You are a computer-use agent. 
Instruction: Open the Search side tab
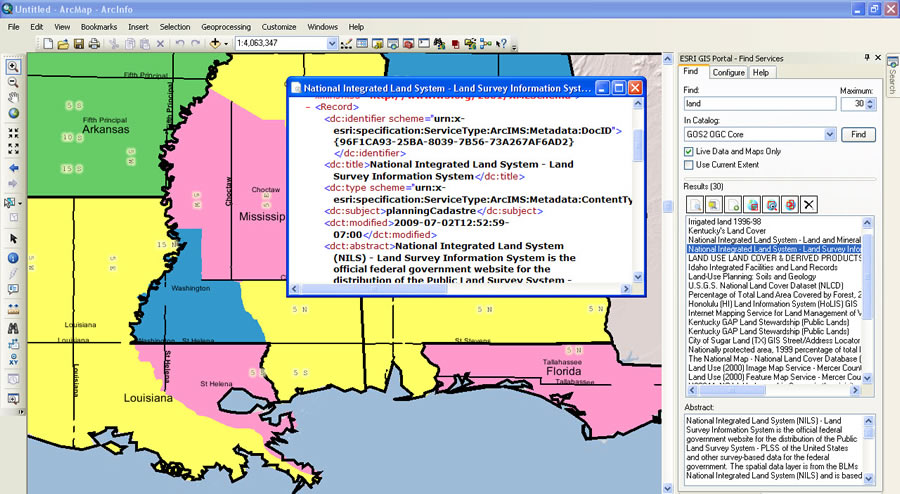click(893, 75)
